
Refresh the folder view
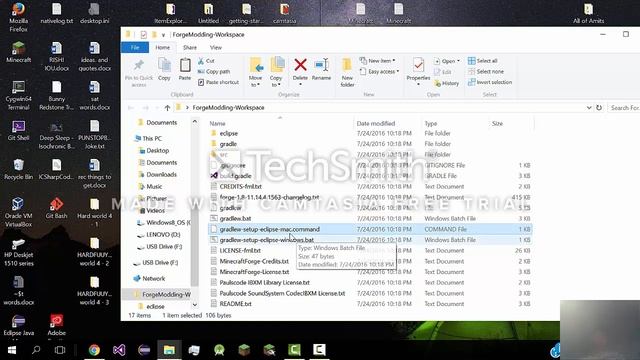pos(599,108)
